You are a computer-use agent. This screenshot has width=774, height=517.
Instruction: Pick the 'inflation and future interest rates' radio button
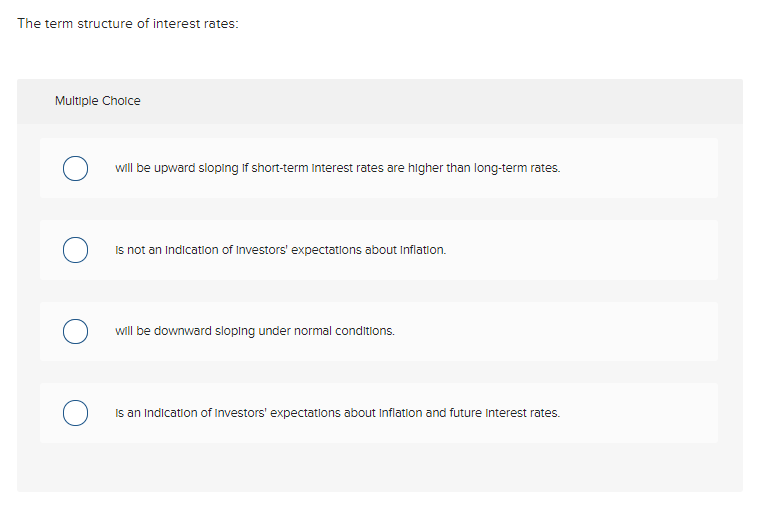click(75, 413)
